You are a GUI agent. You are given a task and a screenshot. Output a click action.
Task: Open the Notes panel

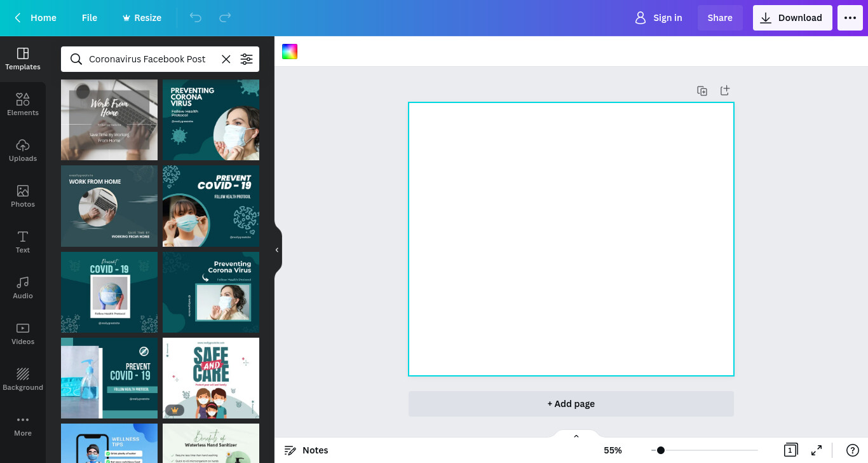pyautogui.click(x=306, y=450)
